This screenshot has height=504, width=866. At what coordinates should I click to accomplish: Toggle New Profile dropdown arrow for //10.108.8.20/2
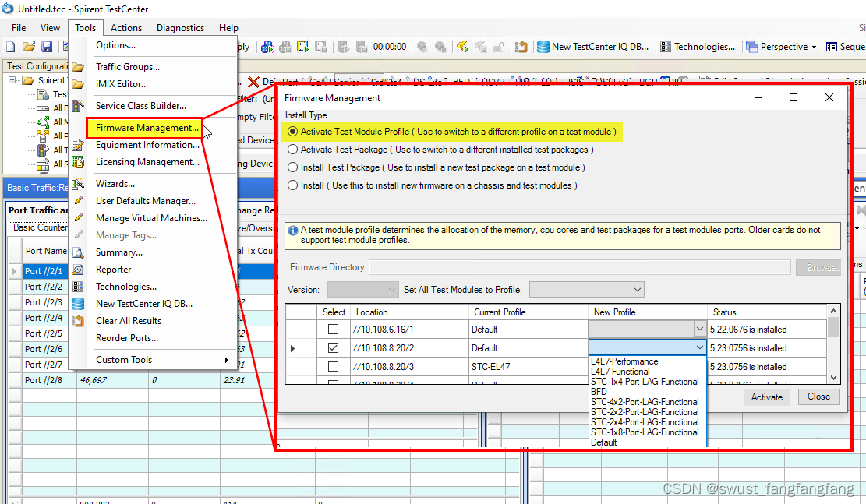(699, 347)
